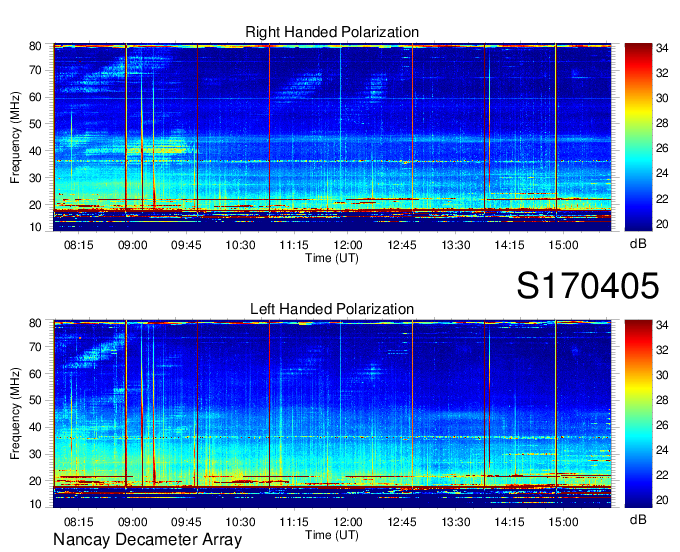Viewport: 680px width, 552px height.
Task: Click the dB unit label under the top color bar
Action: 638,243
